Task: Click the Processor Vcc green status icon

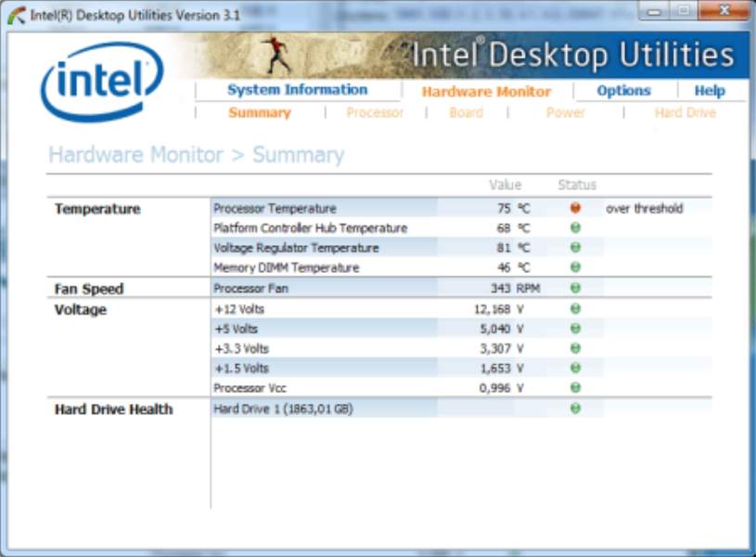Action: coord(575,388)
